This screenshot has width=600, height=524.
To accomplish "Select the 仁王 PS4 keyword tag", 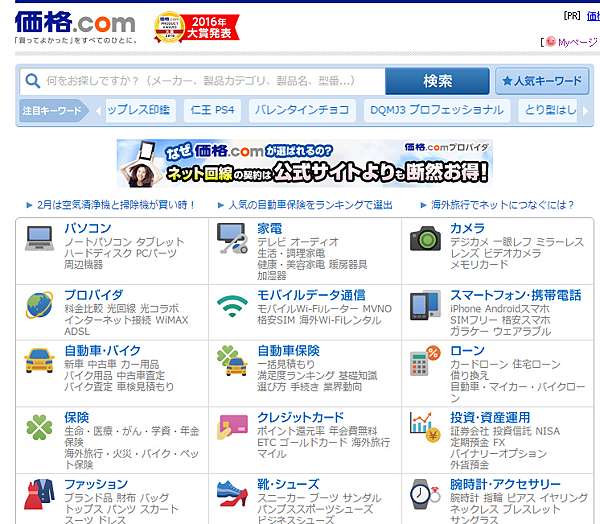I will pos(212,110).
